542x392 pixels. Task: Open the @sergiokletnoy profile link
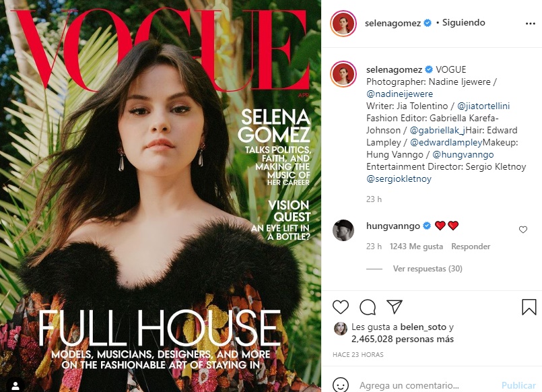tap(399, 178)
